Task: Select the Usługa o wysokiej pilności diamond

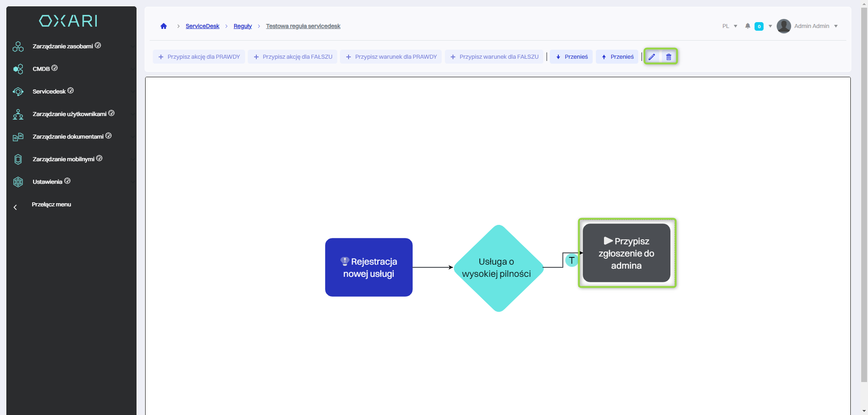Action: [x=498, y=268]
